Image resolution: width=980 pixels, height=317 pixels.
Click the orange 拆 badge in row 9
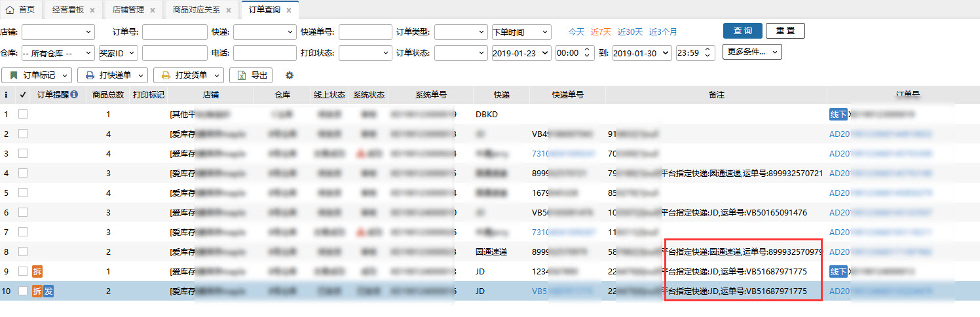coord(37,271)
